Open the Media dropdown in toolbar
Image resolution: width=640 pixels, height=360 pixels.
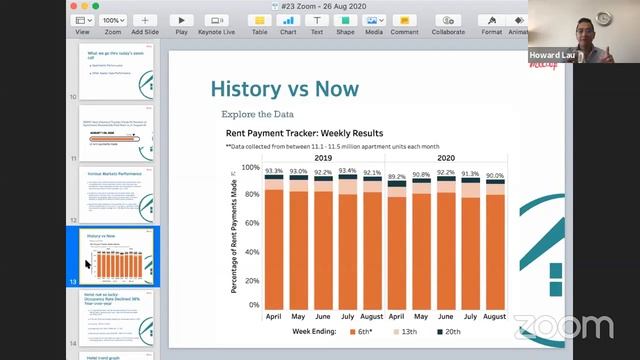[x=374, y=20]
